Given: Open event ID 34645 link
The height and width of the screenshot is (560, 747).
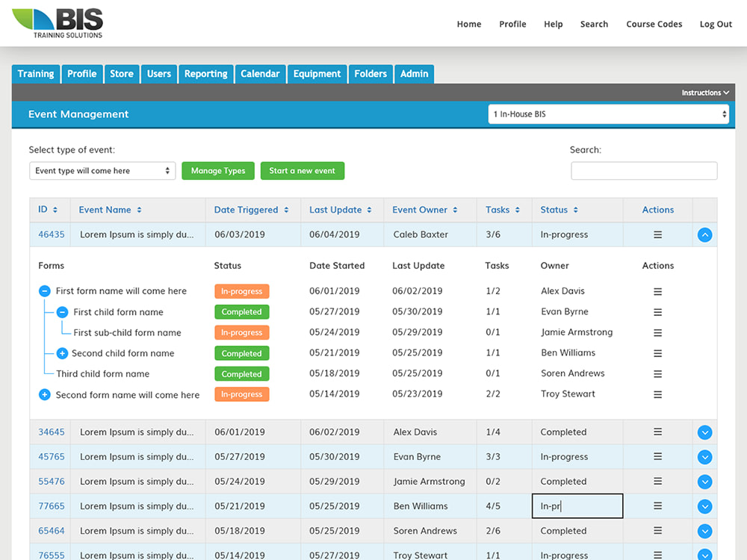Looking at the screenshot, I should click(52, 432).
